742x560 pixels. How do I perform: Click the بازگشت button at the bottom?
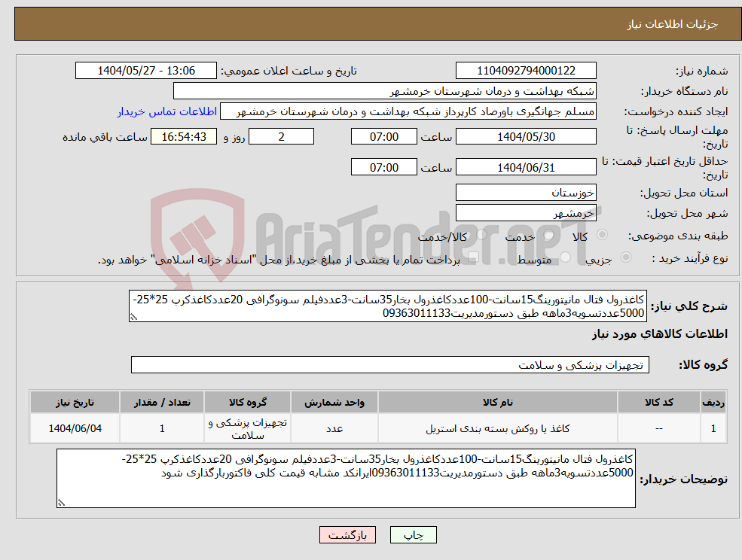tap(347, 535)
